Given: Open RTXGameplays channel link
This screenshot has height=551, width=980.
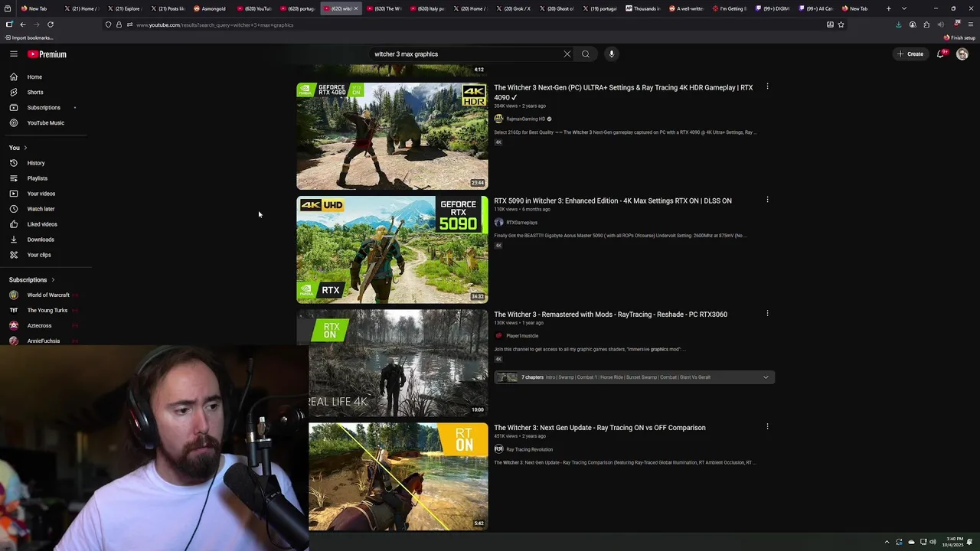Looking at the screenshot, I should pos(521,223).
